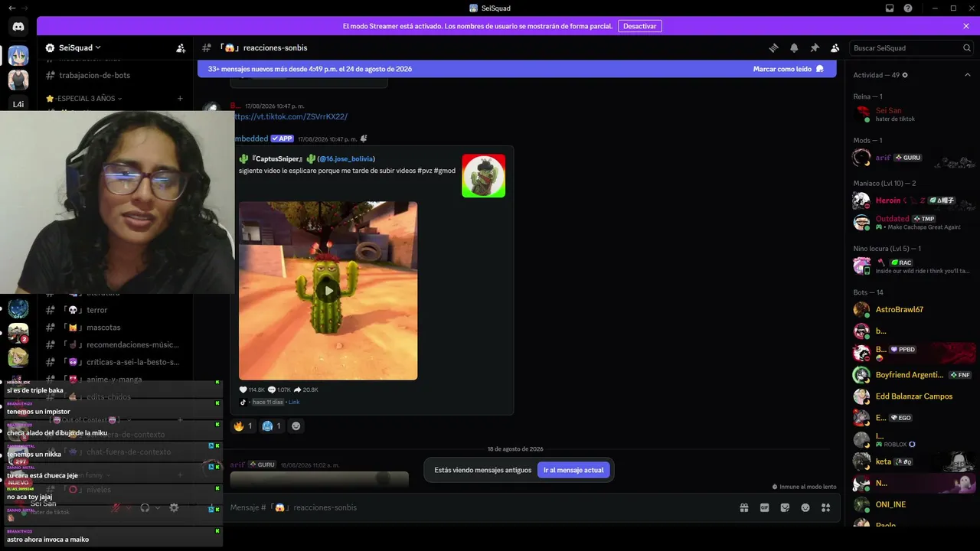
Task: Open the invite people icon beside SeiSquad
Action: click(x=181, y=47)
